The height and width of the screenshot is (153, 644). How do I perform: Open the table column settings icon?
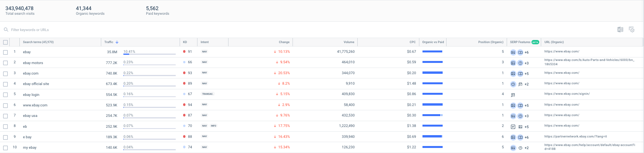tap(632, 30)
